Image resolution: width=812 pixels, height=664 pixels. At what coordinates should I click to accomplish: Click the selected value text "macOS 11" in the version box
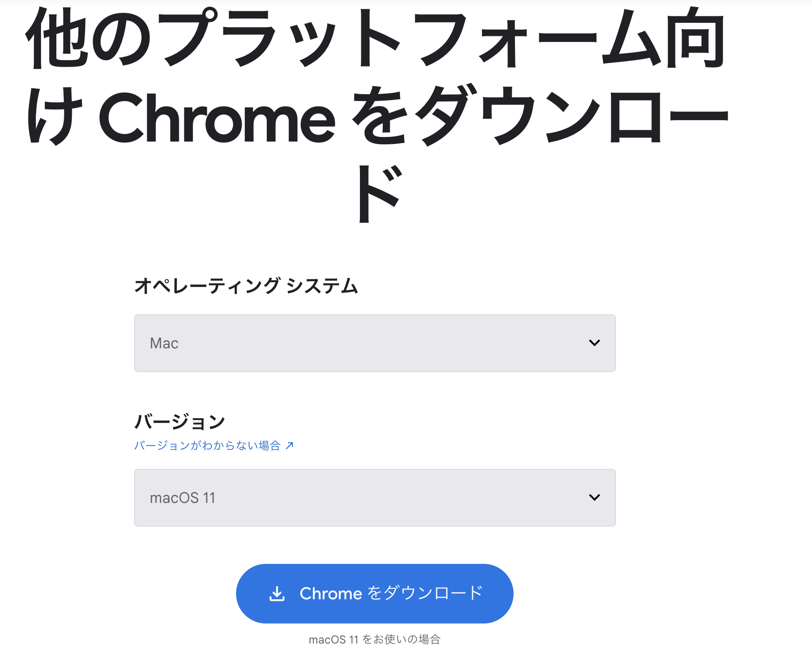pyautogui.click(x=183, y=498)
